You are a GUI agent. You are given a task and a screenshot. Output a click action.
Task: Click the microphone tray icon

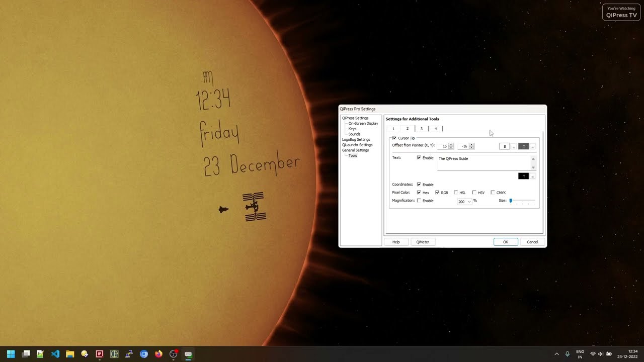pyautogui.click(x=568, y=354)
